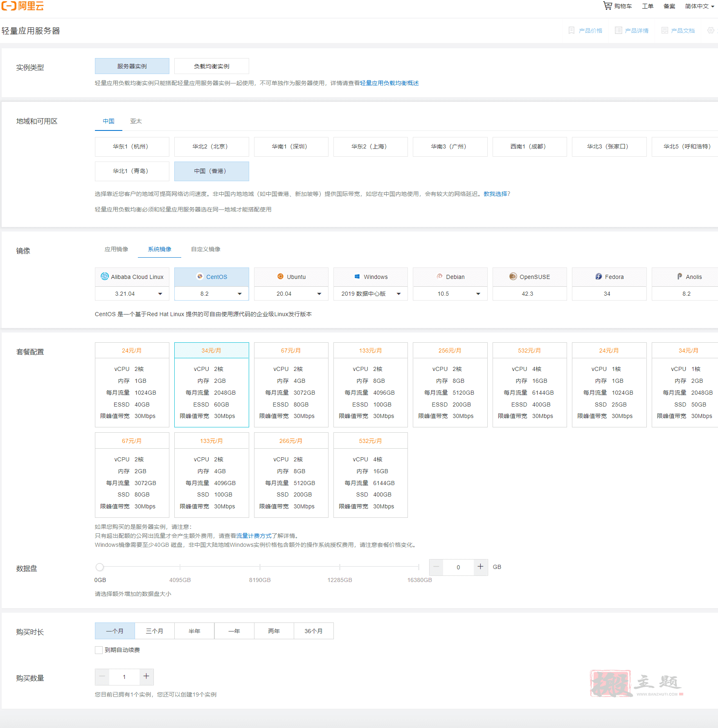Select 一年 purchase duration
This screenshot has height=728, width=718.
pyautogui.click(x=234, y=631)
